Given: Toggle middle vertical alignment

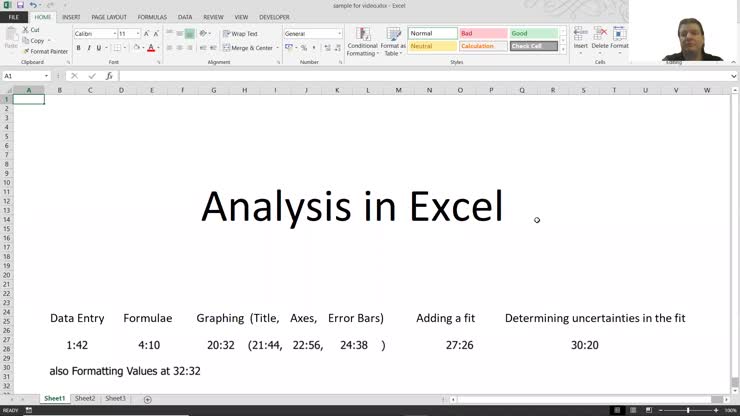Looking at the screenshot, I should [x=179, y=34].
